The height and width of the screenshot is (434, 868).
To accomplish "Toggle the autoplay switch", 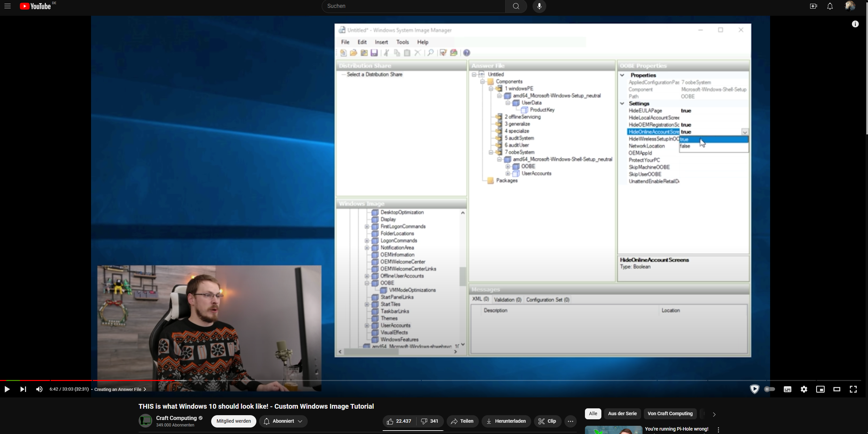I will [769, 389].
